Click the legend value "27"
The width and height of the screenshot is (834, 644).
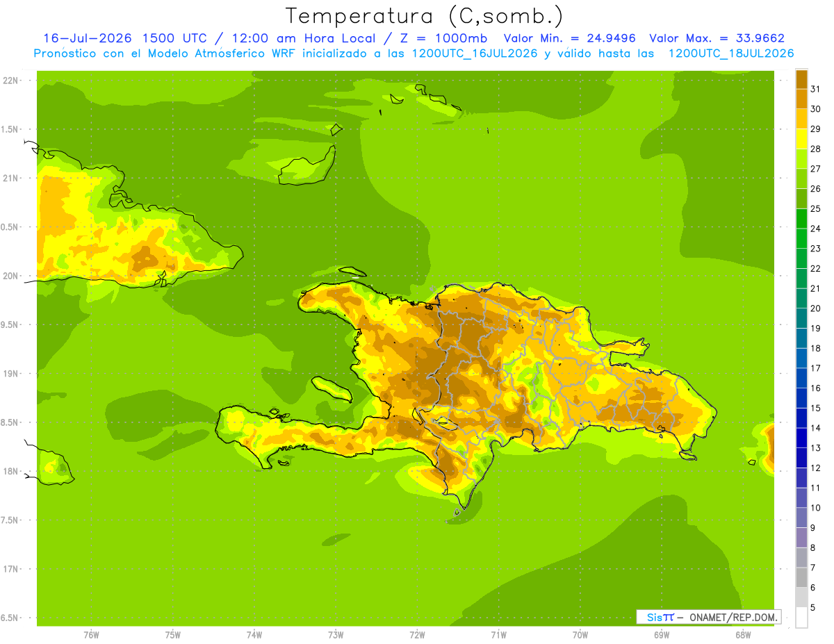pos(815,168)
